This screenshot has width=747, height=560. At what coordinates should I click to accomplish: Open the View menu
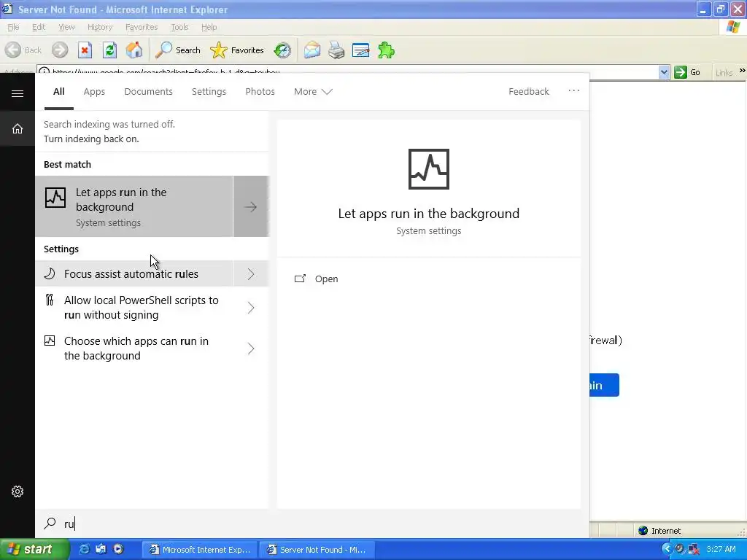pyautogui.click(x=66, y=27)
